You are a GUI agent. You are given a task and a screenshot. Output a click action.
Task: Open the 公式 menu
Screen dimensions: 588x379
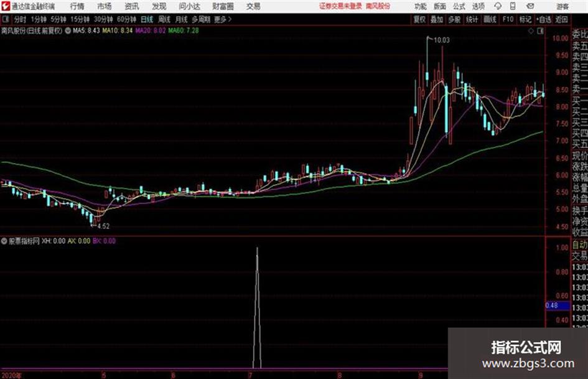pos(459,6)
